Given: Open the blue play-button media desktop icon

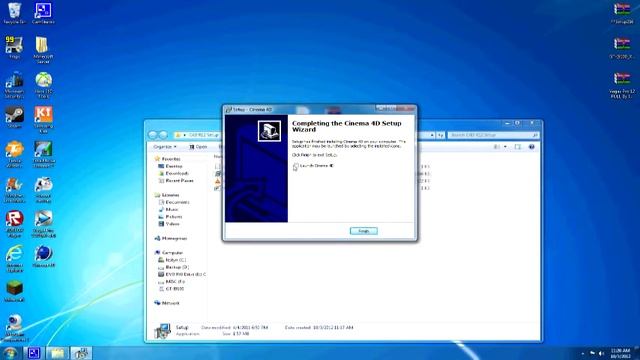Looking at the screenshot, I should pos(43,224).
